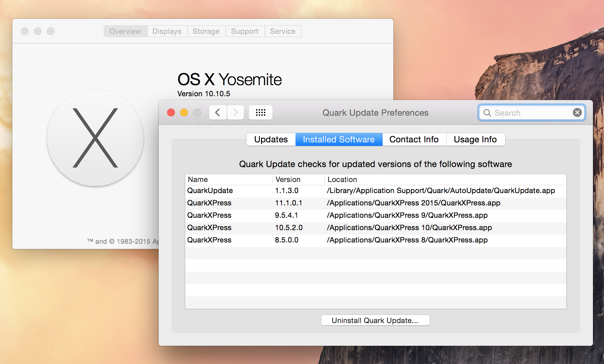Clear the search field with X icon
The height and width of the screenshot is (364, 604).
[577, 112]
